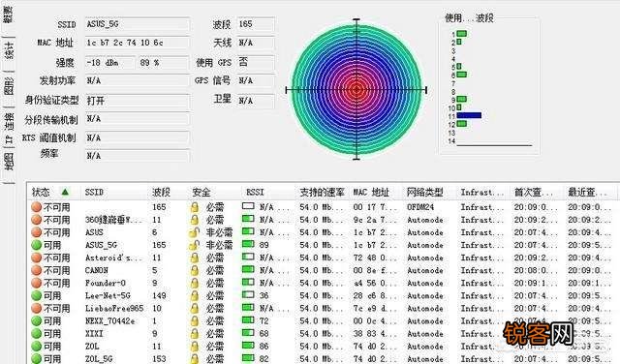Click the padlock icon in Lee-Net-5G row
This screenshot has width=620, height=364.
click(x=194, y=295)
